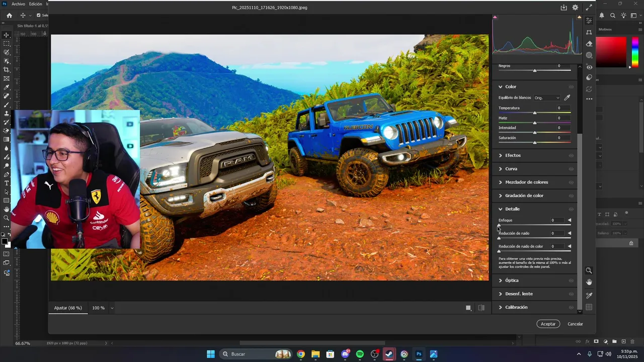644x362 pixels.
Task: Expand the Óptica section
Action: 500,280
